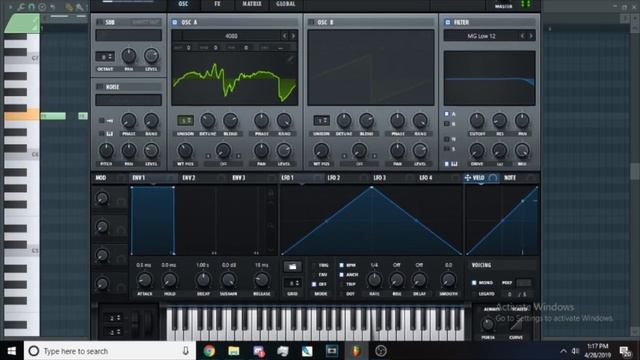Open File Explorer from the taskbar
The height and width of the screenshot is (360, 640).
click(x=233, y=351)
